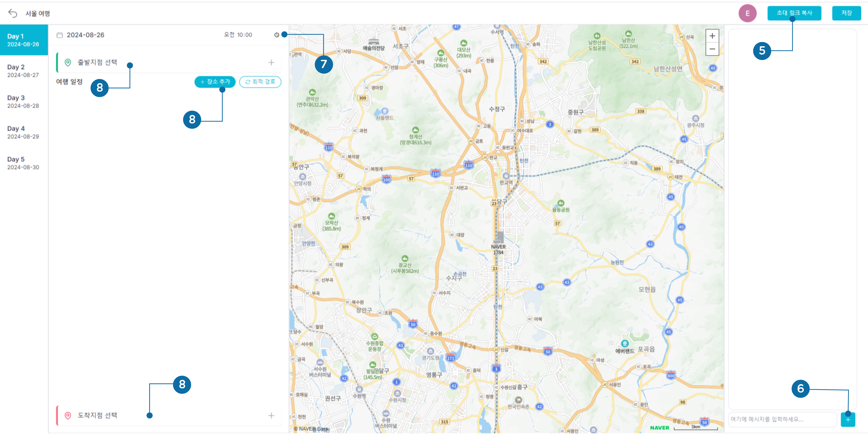
Task: Click the calendar icon beside 2024-08-26
Action: click(x=60, y=35)
